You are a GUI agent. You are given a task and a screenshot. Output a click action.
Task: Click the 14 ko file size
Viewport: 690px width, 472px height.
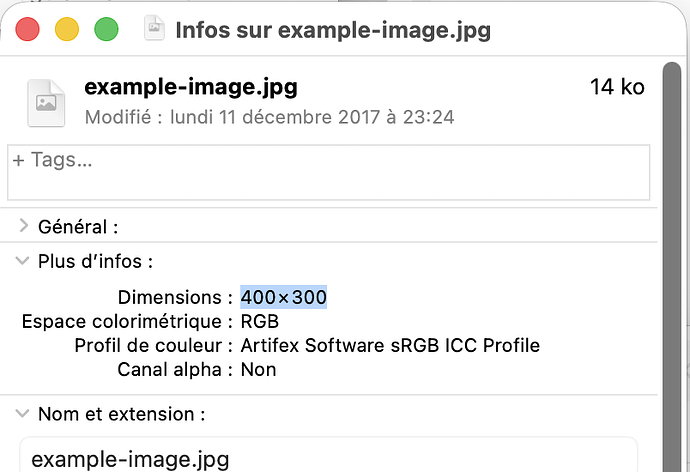tap(617, 87)
